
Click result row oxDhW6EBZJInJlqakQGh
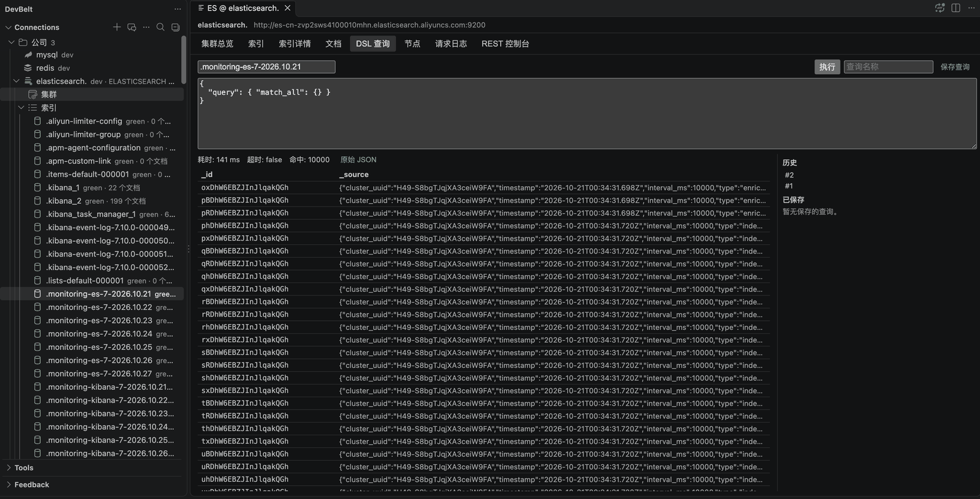pyautogui.click(x=484, y=188)
